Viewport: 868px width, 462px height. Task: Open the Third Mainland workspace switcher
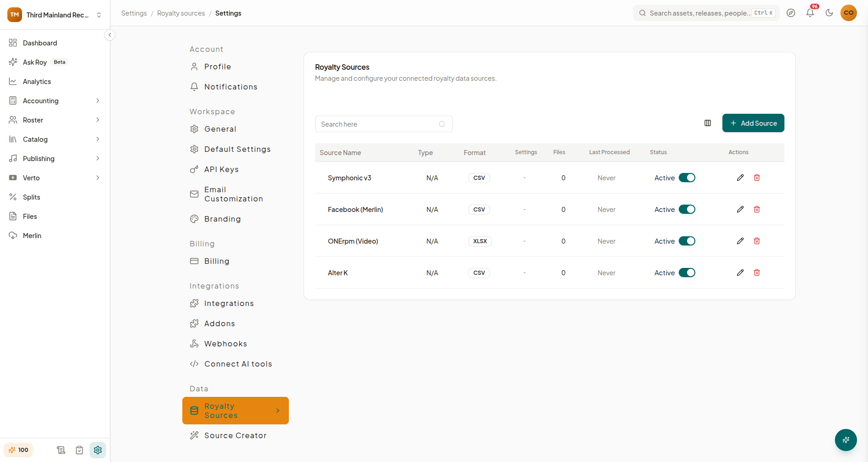click(x=55, y=15)
